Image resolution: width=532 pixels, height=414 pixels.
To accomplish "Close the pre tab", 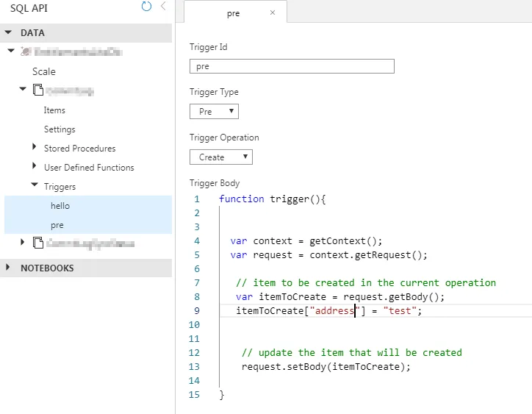I will 273,13.
